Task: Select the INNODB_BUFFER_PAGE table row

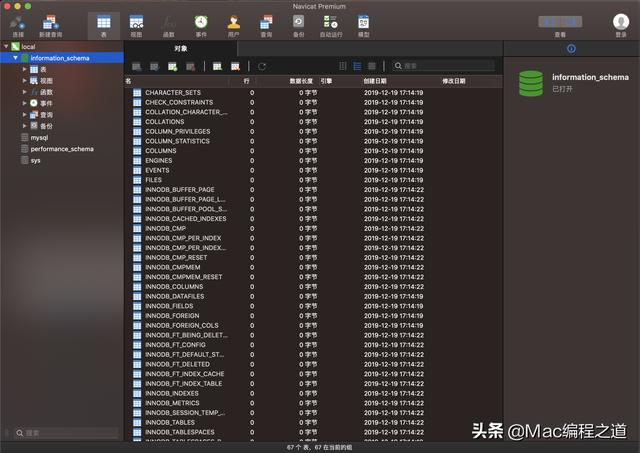Action: pyautogui.click(x=313, y=190)
